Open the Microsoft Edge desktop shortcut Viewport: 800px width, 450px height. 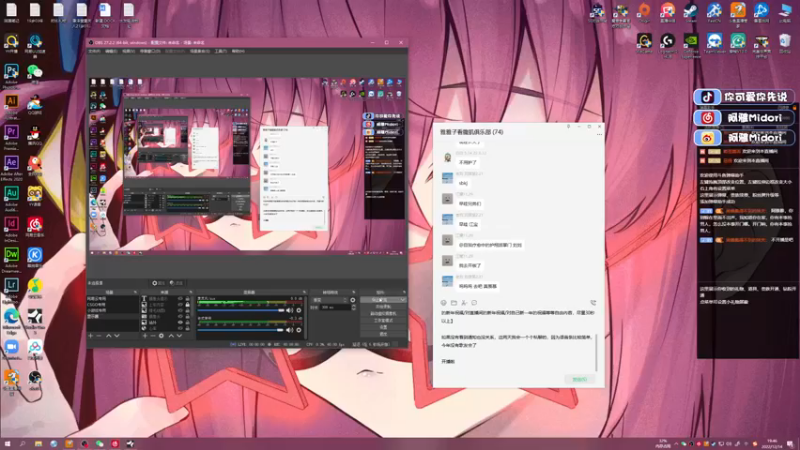coord(11,317)
